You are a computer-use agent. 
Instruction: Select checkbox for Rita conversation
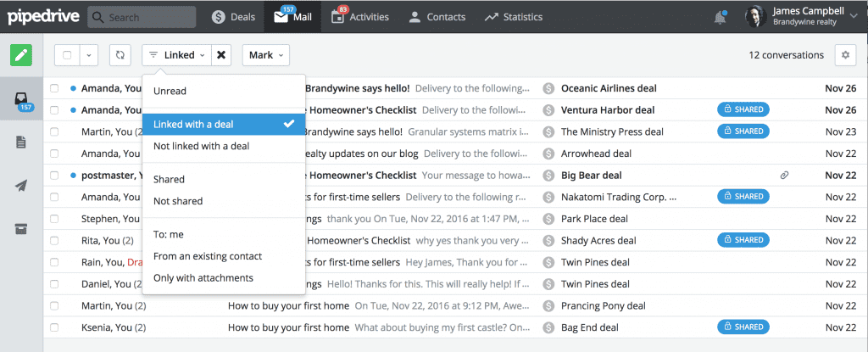pyautogui.click(x=54, y=241)
